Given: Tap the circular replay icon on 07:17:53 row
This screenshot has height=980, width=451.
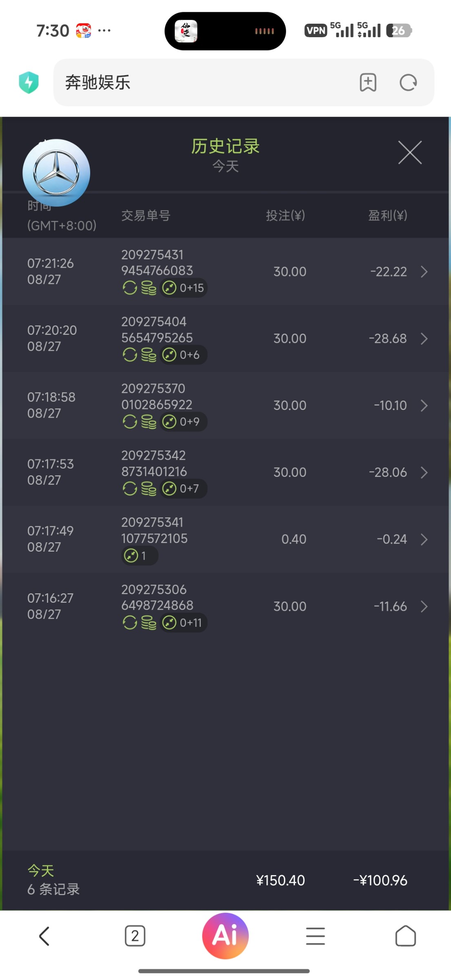Looking at the screenshot, I should (130, 489).
